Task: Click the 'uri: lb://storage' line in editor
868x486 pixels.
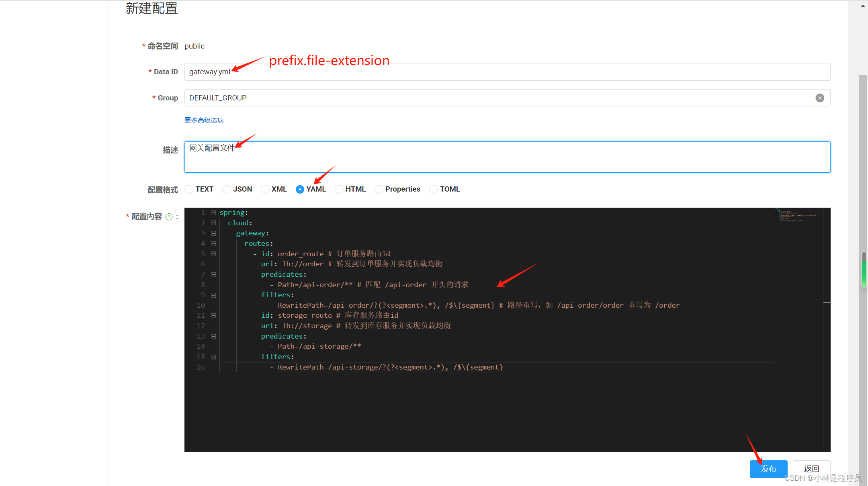Action: 356,326
